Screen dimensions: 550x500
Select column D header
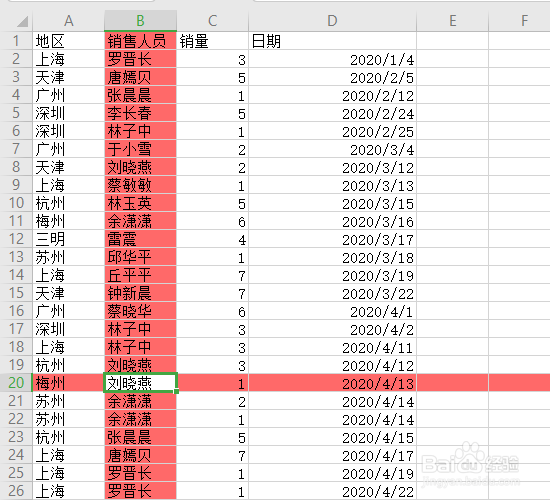[332, 21]
